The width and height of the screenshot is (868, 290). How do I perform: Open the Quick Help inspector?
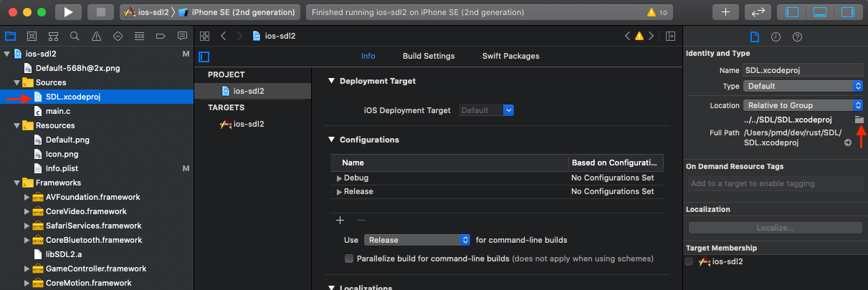pos(797,37)
